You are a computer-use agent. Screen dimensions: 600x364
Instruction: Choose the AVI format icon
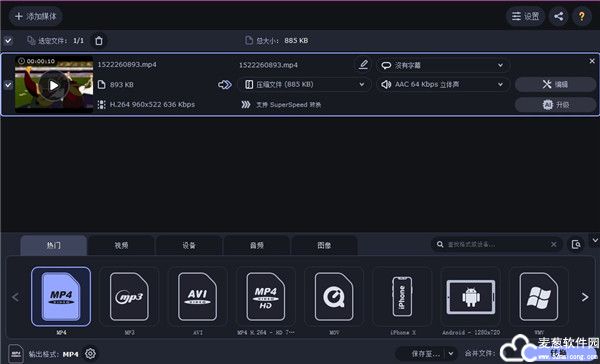point(197,297)
